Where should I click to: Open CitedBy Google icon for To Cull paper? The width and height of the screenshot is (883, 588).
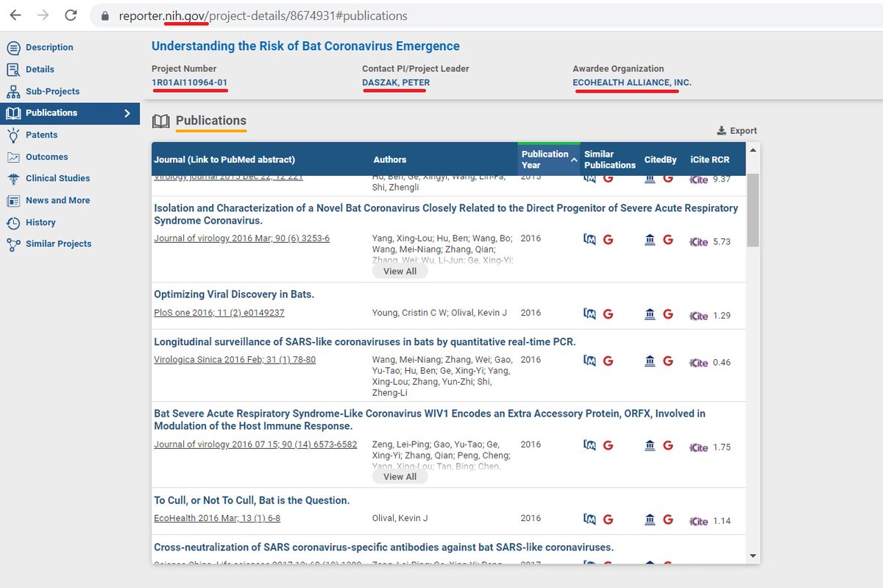(x=668, y=519)
